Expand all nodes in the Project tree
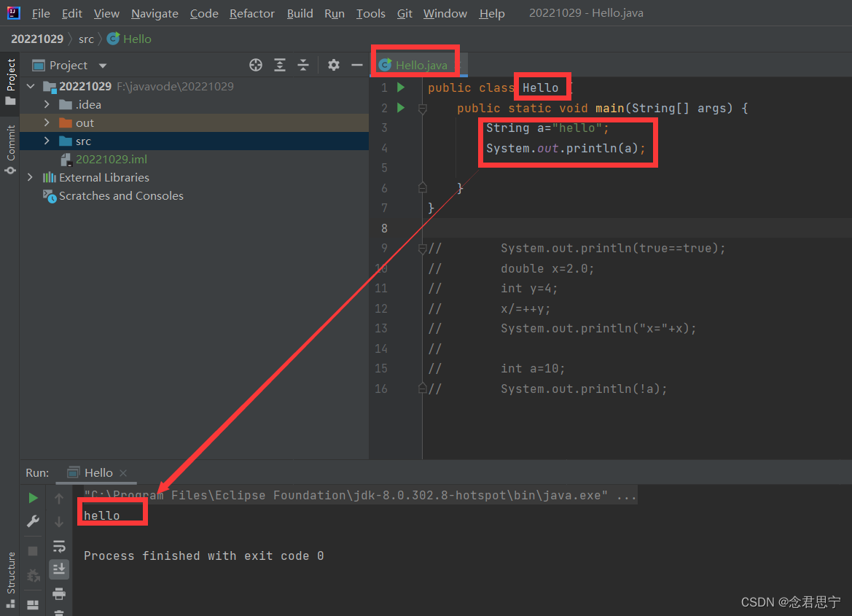Image resolution: width=852 pixels, height=616 pixels. pyautogui.click(x=280, y=65)
